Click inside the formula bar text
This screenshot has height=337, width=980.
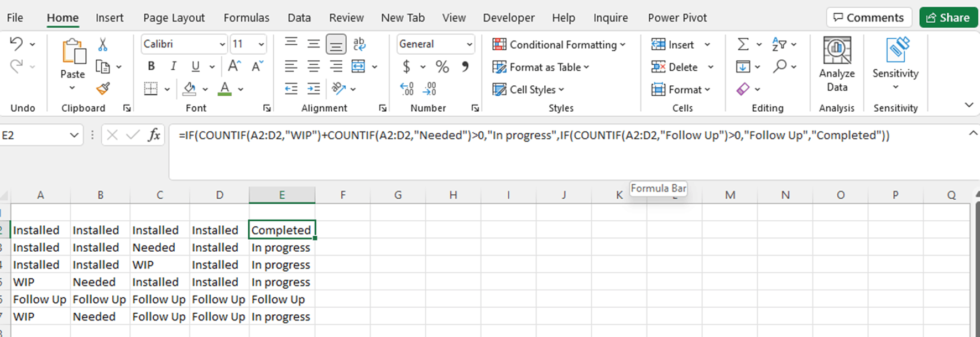(534, 135)
